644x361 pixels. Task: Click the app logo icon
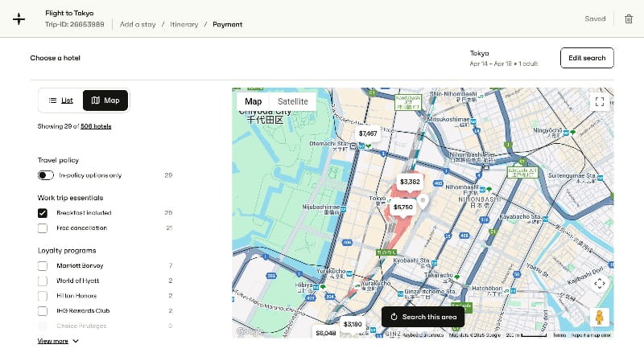(x=19, y=18)
